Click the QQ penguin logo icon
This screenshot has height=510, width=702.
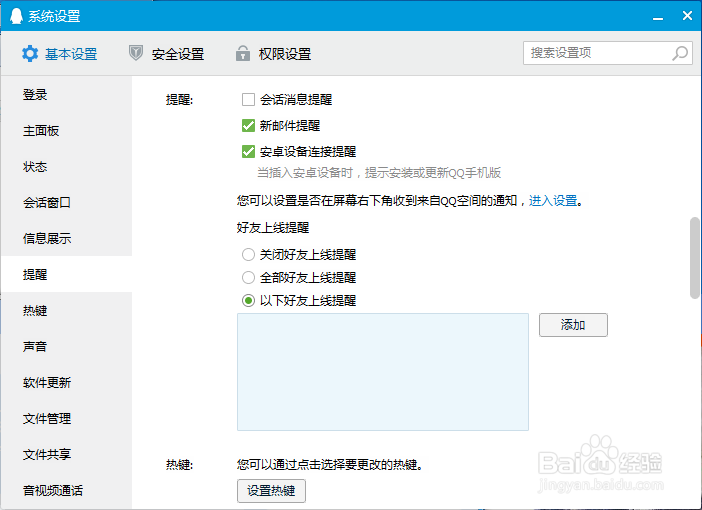coord(16,16)
